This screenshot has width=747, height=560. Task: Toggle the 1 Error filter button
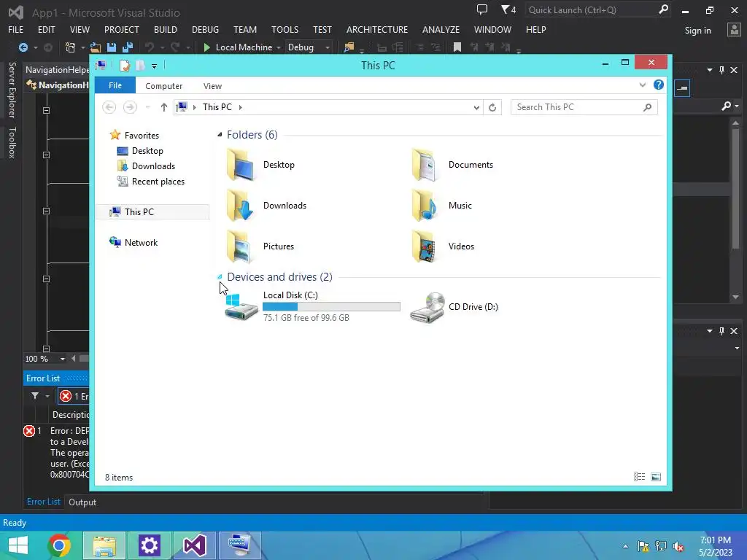tap(74, 396)
